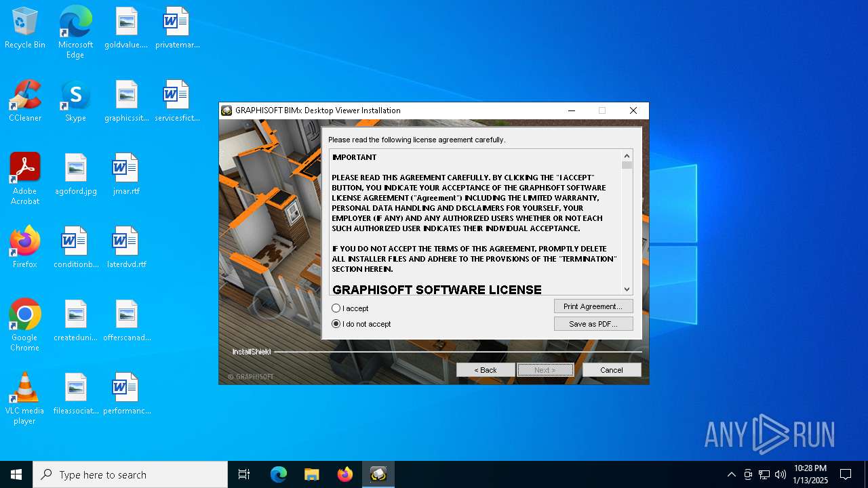This screenshot has height=488, width=868.
Task: Click the grayed Next > button
Action: pyautogui.click(x=545, y=370)
